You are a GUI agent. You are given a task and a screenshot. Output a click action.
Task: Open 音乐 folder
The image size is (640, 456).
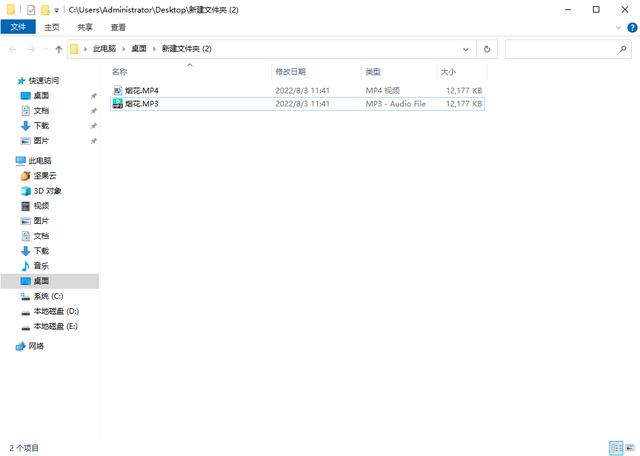click(x=41, y=266)
